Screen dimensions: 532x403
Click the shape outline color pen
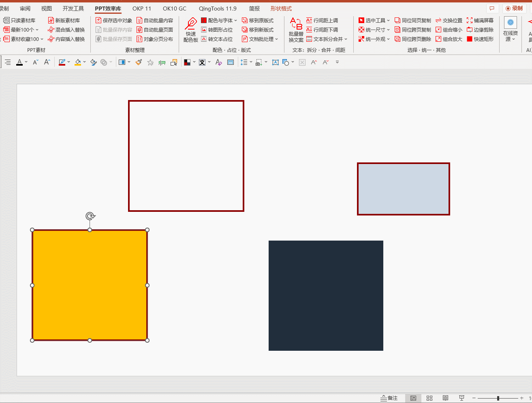click(62, 62)
